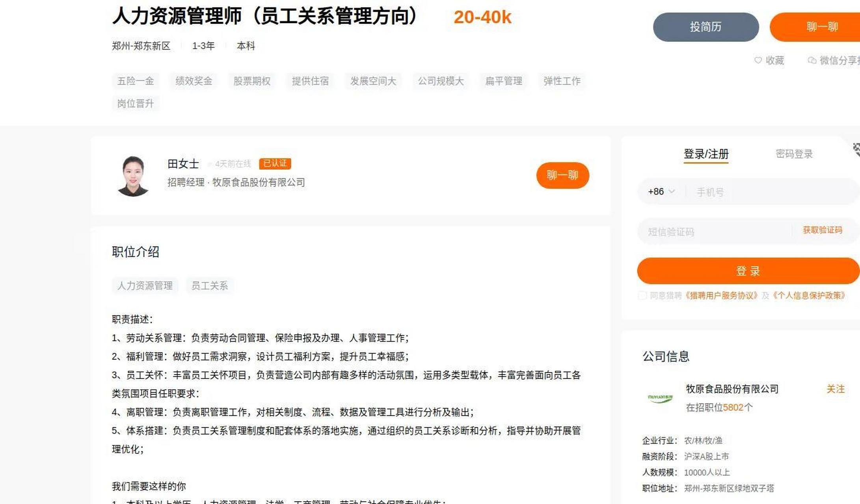Click 关注 to follow company
860x504 pixels.
pos(835,389)
